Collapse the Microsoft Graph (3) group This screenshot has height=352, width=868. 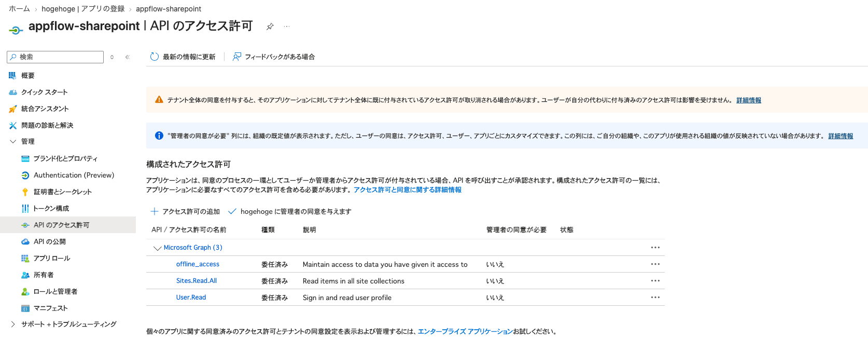pyautogui.click(x=158, y=248)
